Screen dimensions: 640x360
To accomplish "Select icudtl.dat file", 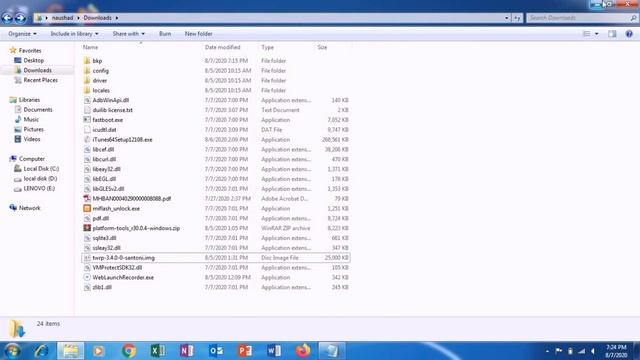I will [x=104, y=129].
